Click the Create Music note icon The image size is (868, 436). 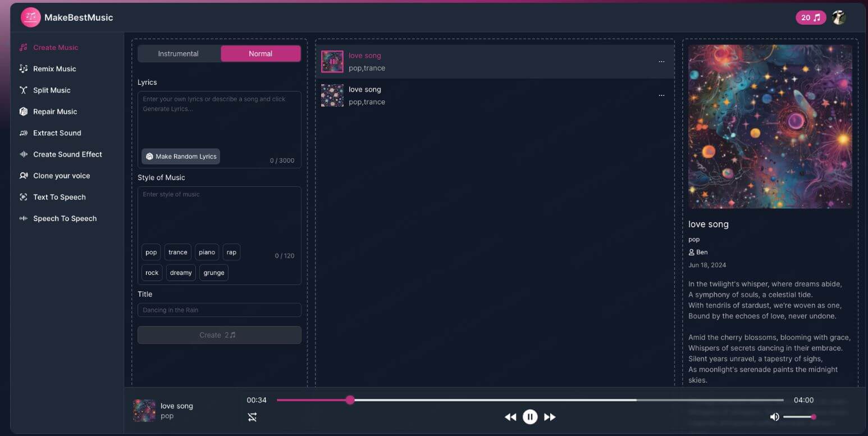point(24,48)
